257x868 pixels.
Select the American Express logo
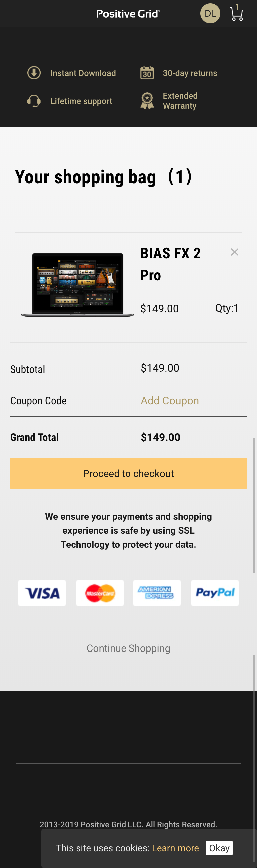click(157, 593)
